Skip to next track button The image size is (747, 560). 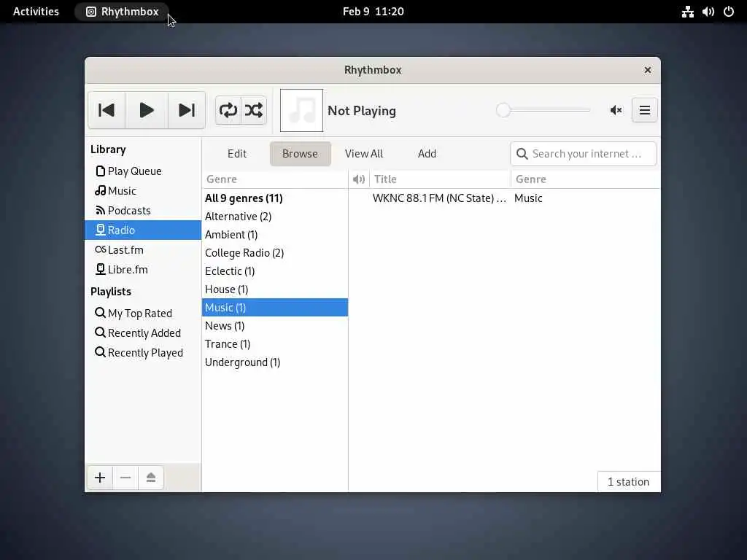(186, 111)
